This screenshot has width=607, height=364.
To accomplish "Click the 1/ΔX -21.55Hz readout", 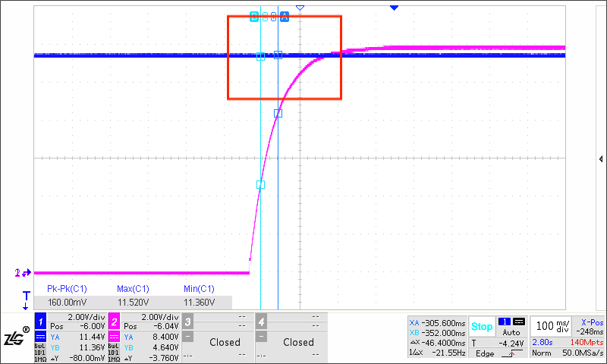I will pos(438,353).
